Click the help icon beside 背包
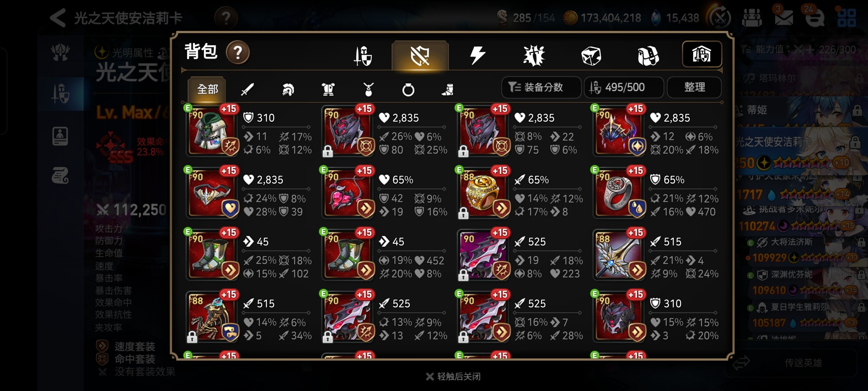The width and height of the screenshot is (868, 391). (x=238, y=53)
